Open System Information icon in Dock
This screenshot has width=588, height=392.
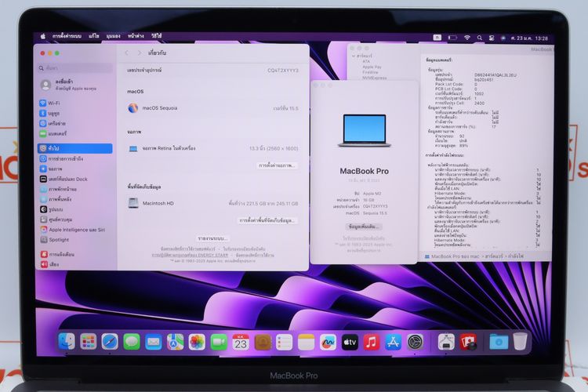[446, 342]
